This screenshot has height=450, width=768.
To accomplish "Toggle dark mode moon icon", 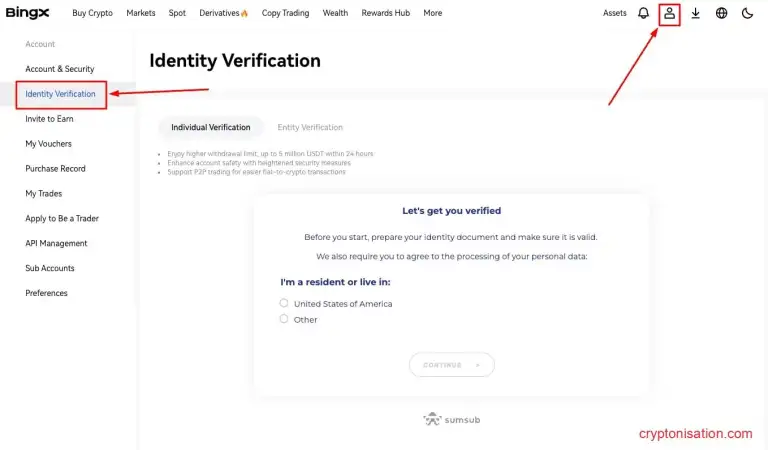I will point(748,13).
